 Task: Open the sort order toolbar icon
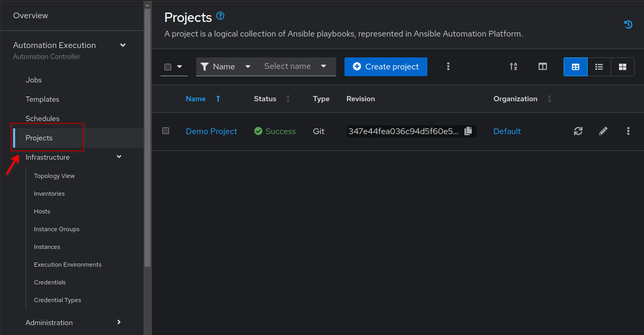coord(514,66)
